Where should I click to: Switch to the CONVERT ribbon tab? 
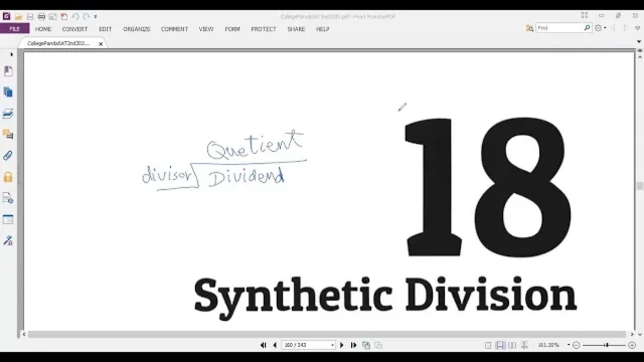pyautogui.click(x=74, y=29)
